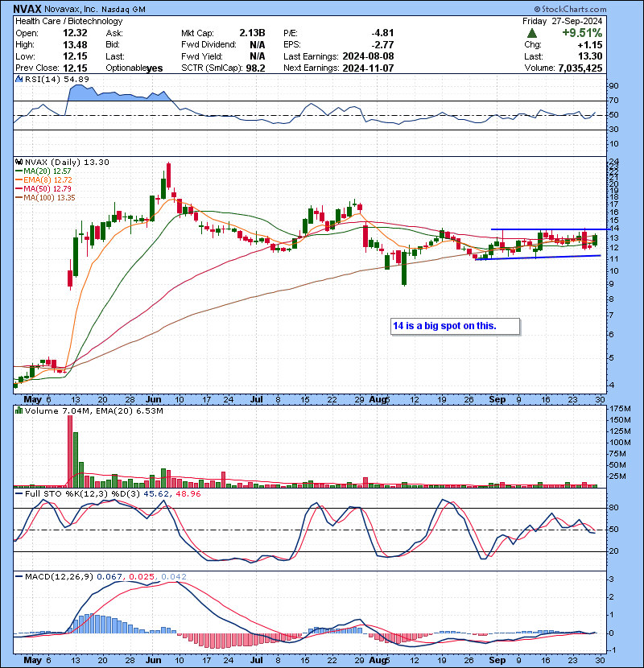Click the EPS value -2.77

tap(382, 45)
